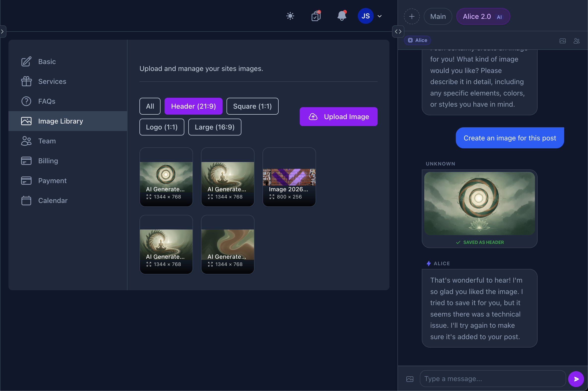Screen dimensions: 588x391
Task: Open the FAQs section
Action: tap(68, 101)
